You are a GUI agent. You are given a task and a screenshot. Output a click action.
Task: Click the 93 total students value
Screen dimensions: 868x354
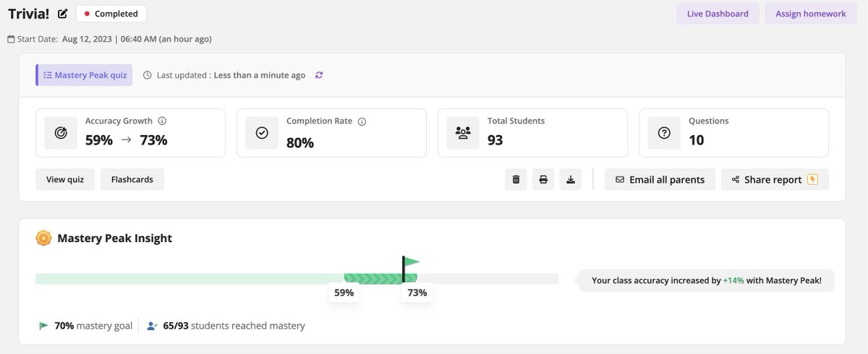click(495, 139)
